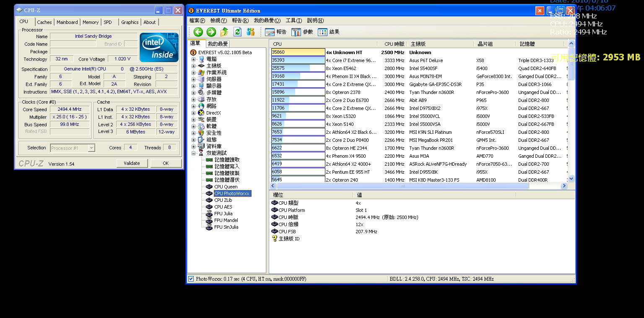Click the green Forward arrow in EVEREST toolbar

211,32
